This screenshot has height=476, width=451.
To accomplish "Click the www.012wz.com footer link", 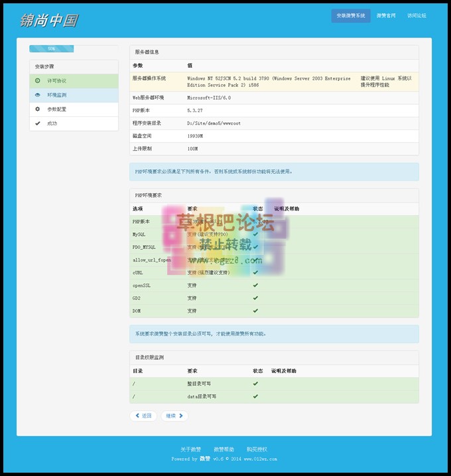I will [261, 459].
